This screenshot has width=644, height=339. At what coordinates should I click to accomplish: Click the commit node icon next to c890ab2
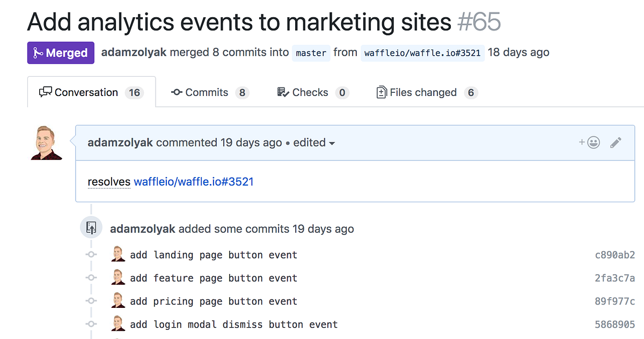point(91,254)
